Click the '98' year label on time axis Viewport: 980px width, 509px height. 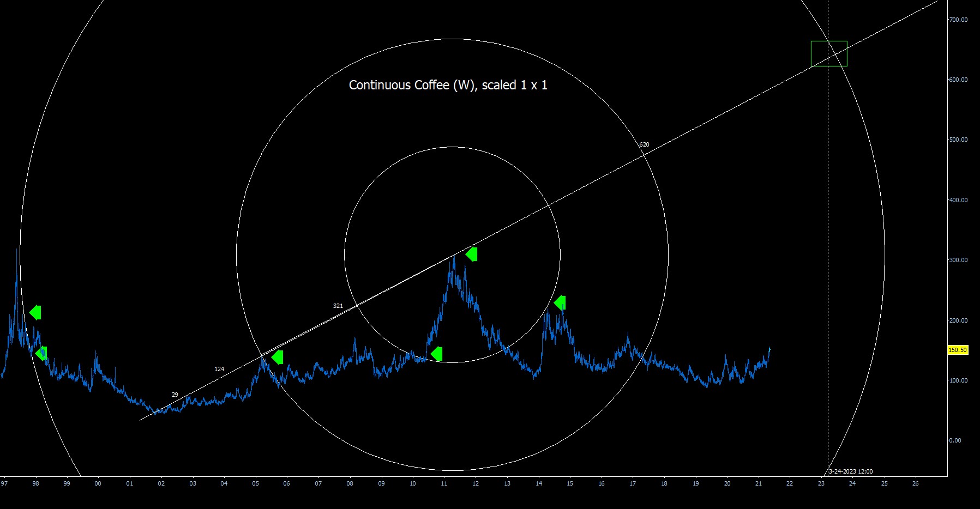click(35, 483)
